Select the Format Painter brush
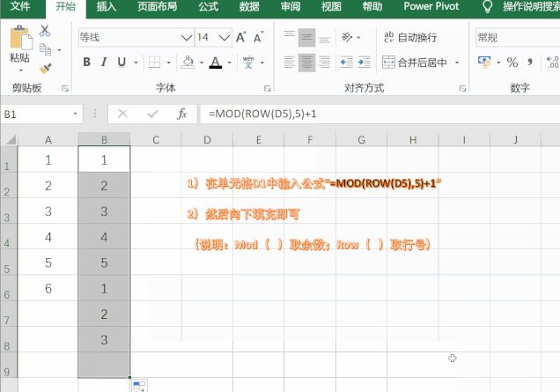This screenshot has width=560, height=392. (x=44, y=67)
